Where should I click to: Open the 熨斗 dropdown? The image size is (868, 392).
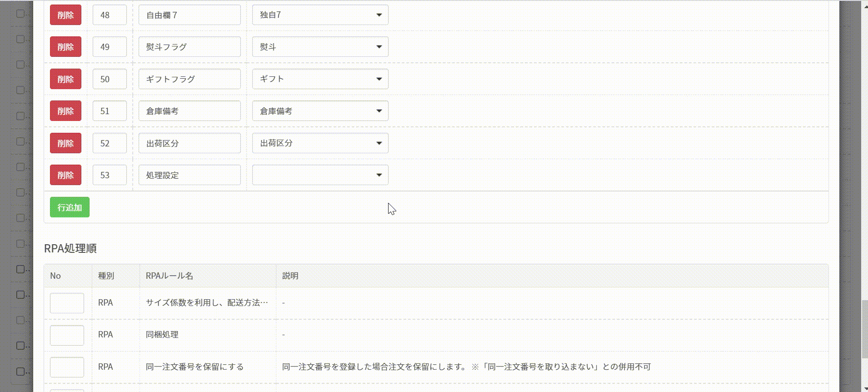(x=320, y=47)
